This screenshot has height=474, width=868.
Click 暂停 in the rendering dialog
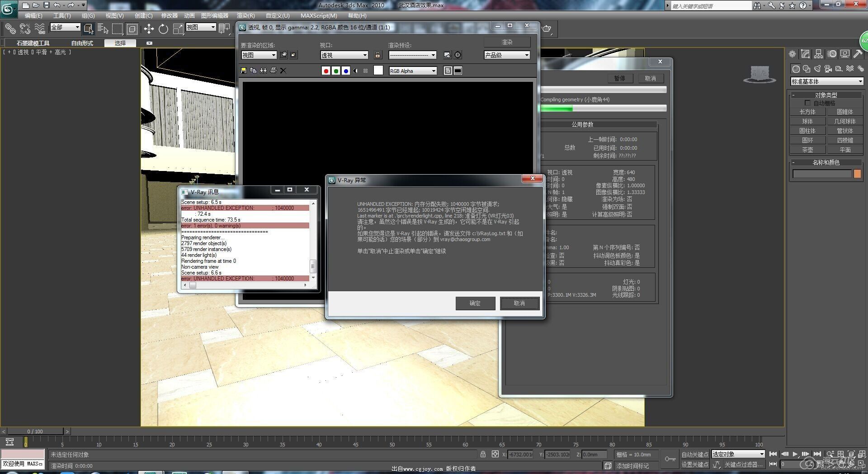619,78
